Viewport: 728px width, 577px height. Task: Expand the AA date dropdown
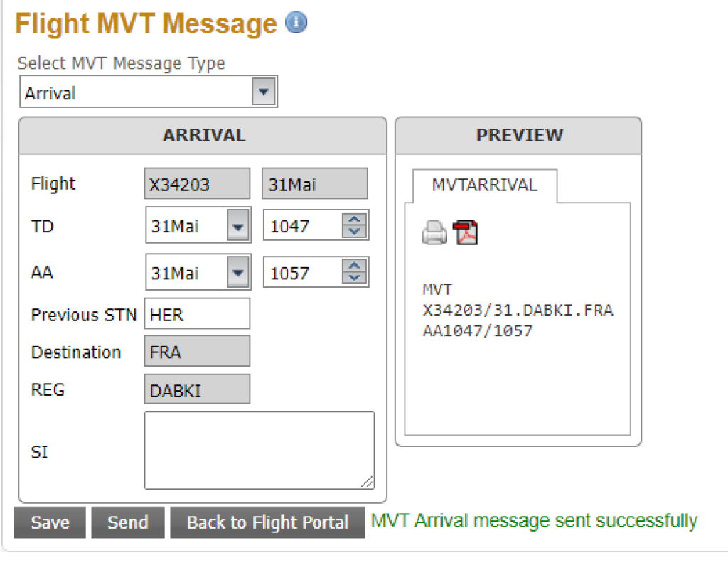point(238,274)
